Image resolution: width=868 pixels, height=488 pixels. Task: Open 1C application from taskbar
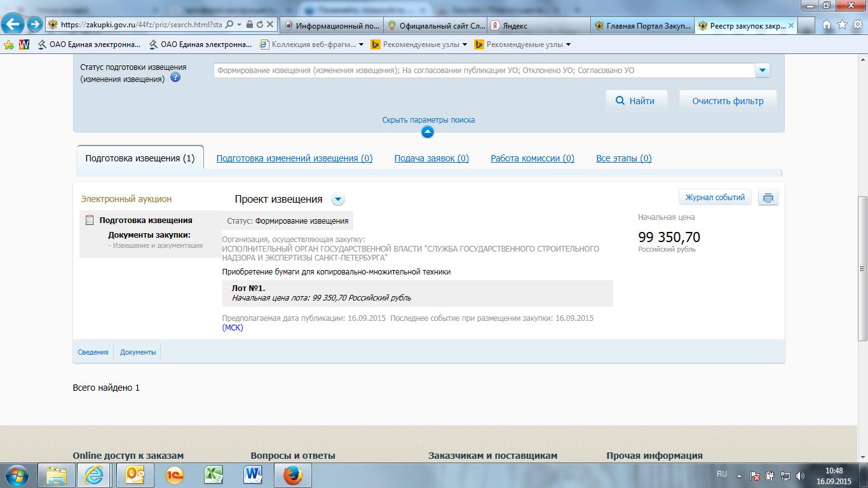pyautogui.click(x=174, y=475)
